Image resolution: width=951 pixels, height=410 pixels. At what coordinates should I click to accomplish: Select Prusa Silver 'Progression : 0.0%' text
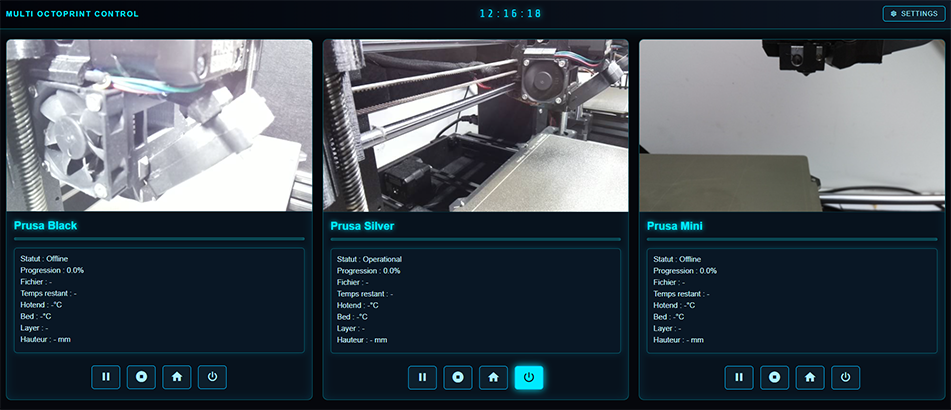(x=369, y=271)
